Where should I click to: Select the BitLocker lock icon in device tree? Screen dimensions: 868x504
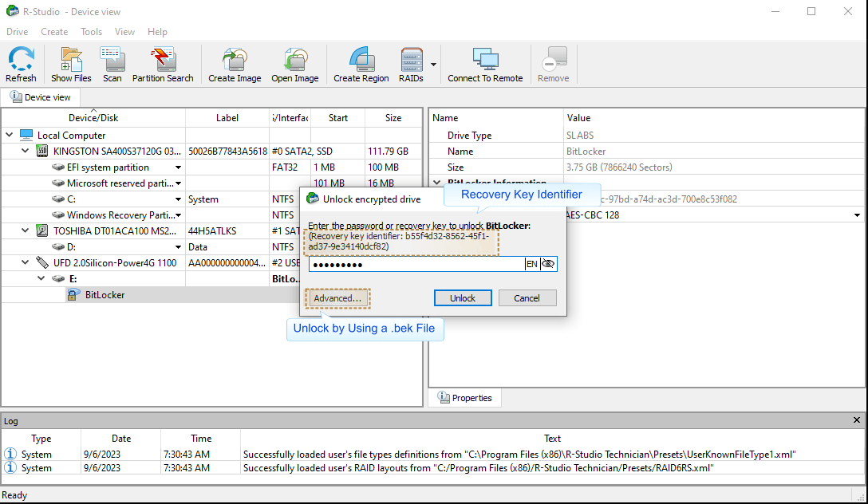point(73,295)
